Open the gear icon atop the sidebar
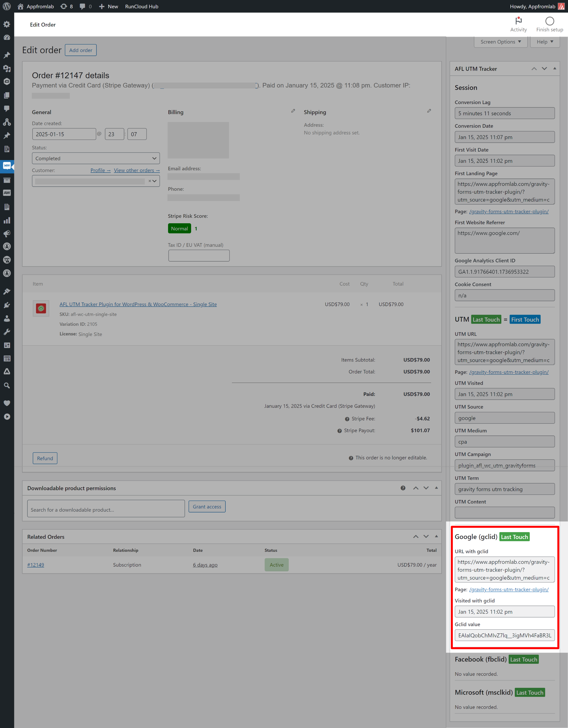The image size is (568, 728). coord(7,24)
